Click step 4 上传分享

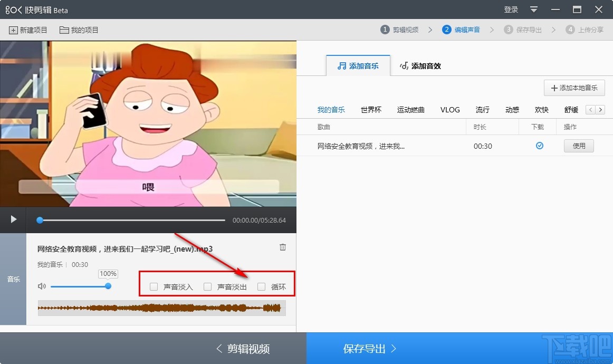coord(585,30)
